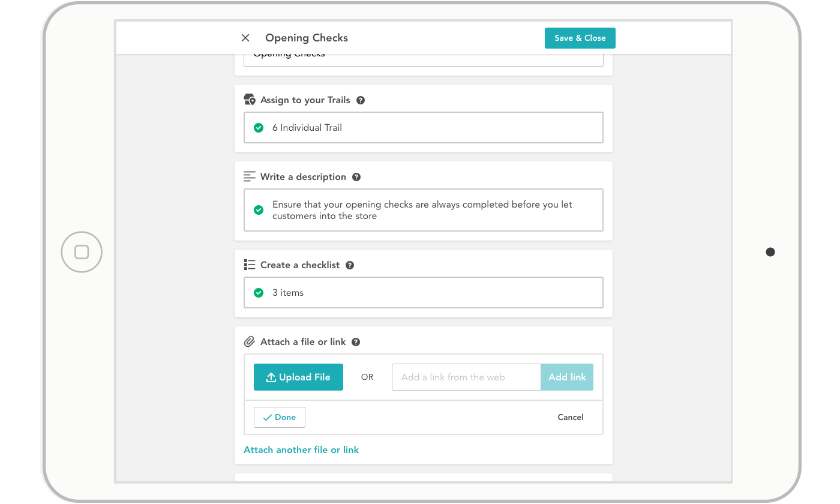Image resolution: width=840 pixels, height=504 pixels.
Task: Click the checklist icon beside Create a checklist
Action: [x=249, y=265]
